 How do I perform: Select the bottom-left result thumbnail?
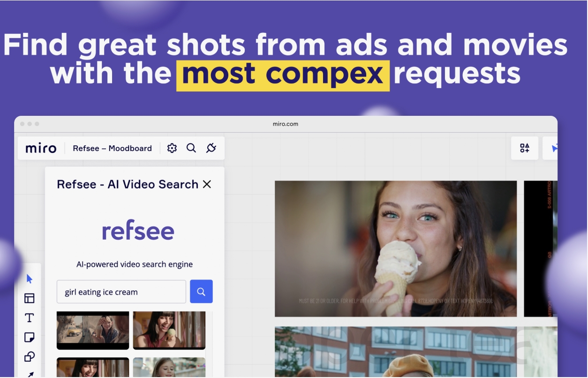[93, 367]
